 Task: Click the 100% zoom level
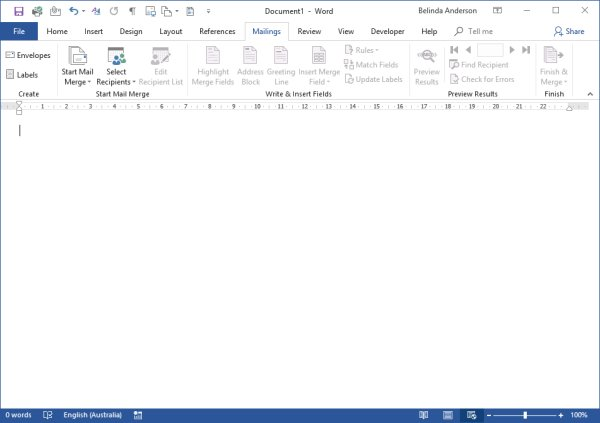coord(579,415)
